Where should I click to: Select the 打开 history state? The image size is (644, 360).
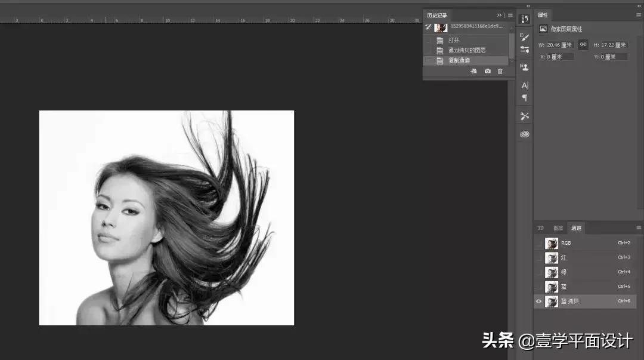[x=454, y=41]
